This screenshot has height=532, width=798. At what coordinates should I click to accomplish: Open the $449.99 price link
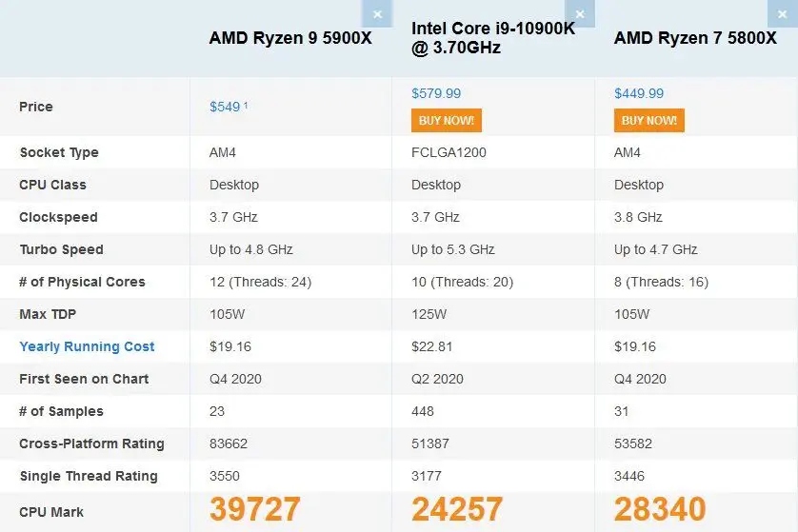[639, 93]
